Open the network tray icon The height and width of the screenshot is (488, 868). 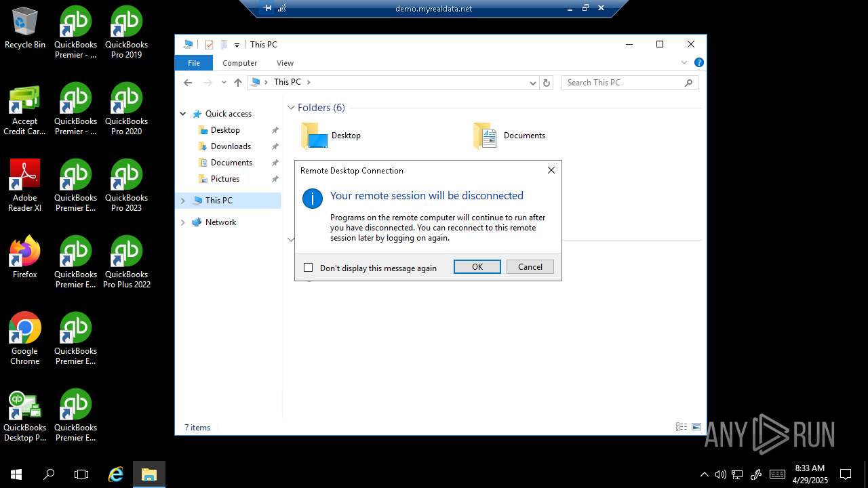point(738,474)
